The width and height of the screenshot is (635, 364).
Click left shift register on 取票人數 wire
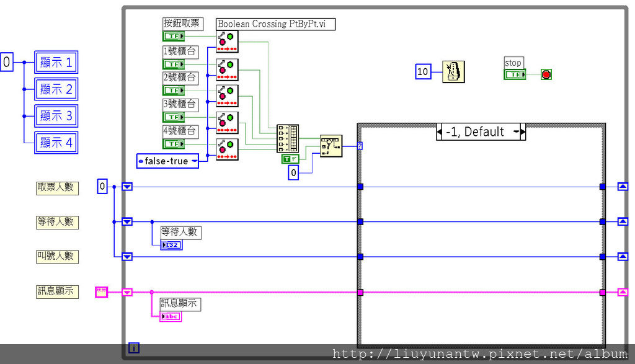pos(127,187)
